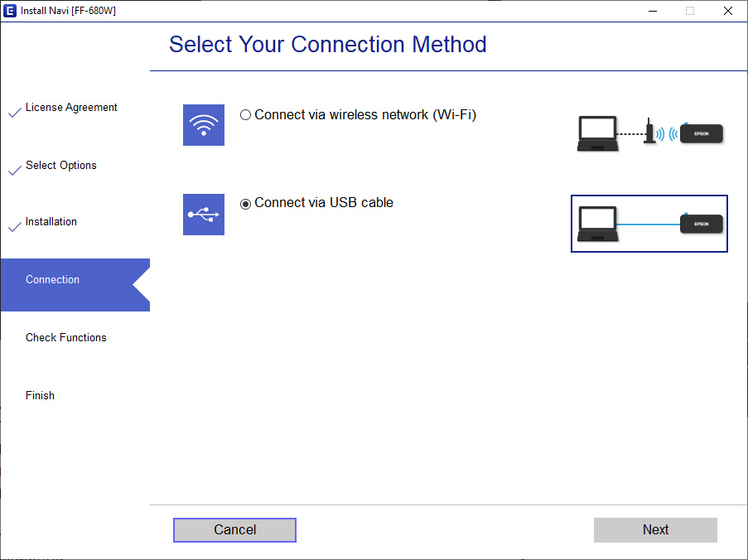Close the Install Navi window
748x560 pixels.
tap(728, 11)
